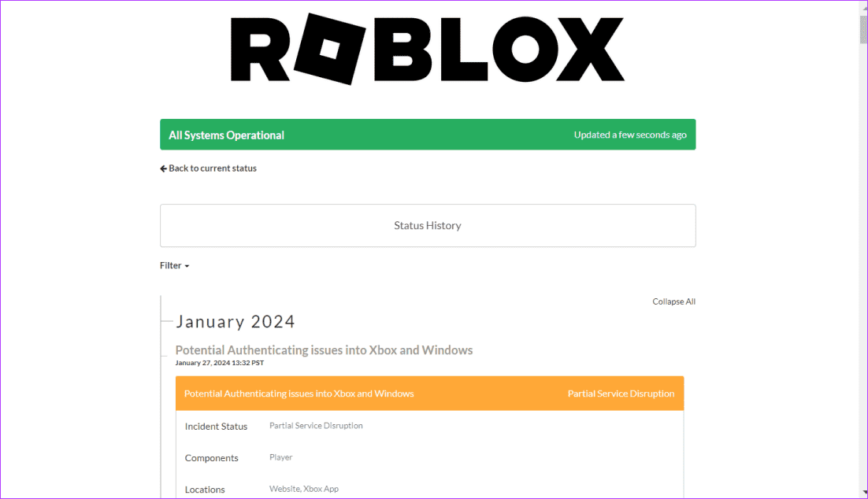The image size is (868, 499).
Task: Click the January 2024 month heading
Action: click(236, 321)
